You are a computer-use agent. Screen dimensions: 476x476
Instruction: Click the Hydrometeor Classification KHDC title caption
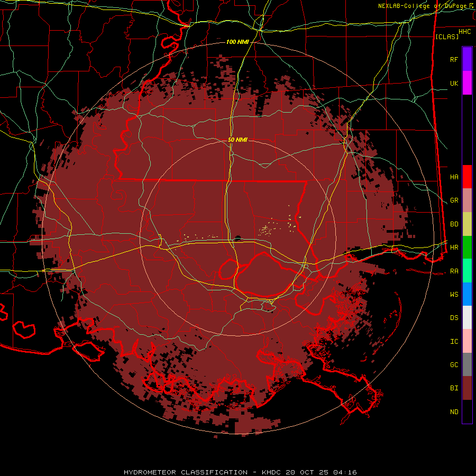(240, 472)
